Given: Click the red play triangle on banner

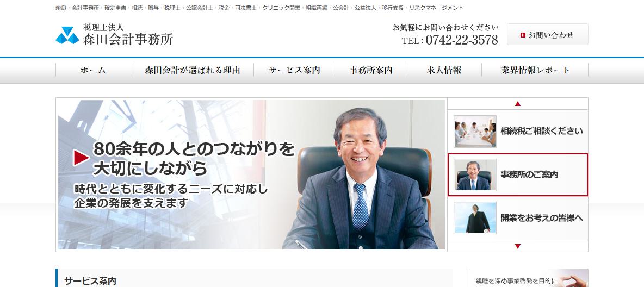Looking at the screenshot, I should (82, 158).
